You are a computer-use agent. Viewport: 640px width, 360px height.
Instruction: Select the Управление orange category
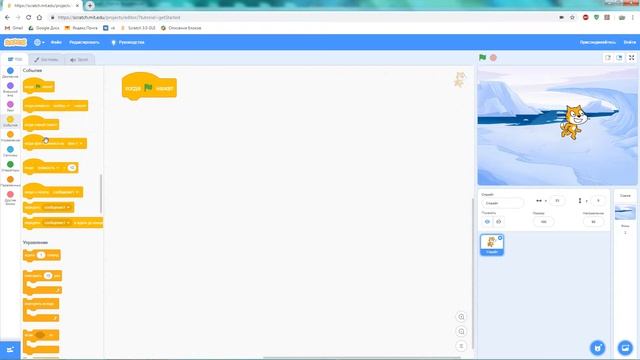(x=10, y=134)
